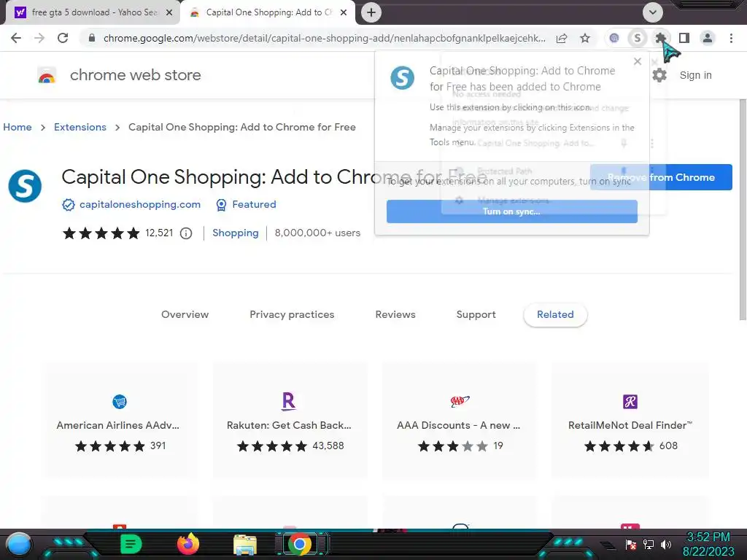Click Turn on sync button
Image resolution: width=747 pixels, height=560 pixels.
pos(511,211)
